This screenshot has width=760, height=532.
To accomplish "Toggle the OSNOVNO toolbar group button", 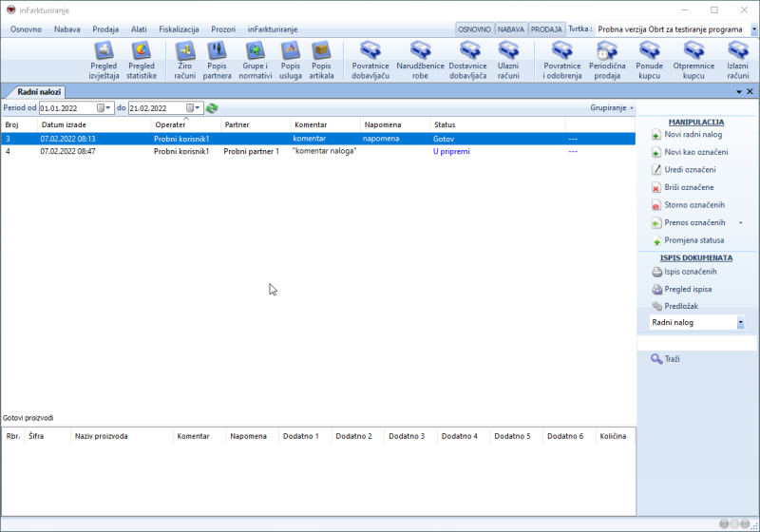I will [x=474, y=29].
